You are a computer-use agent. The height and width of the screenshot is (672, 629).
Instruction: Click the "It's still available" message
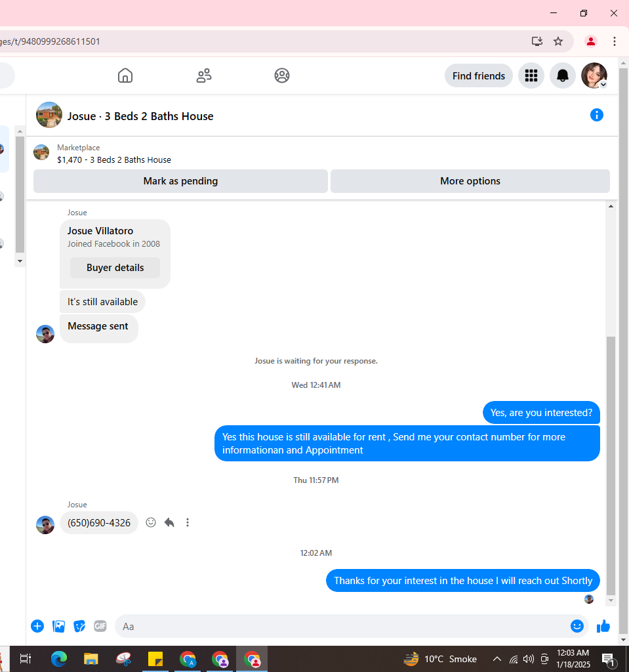(x=102, y=302)
